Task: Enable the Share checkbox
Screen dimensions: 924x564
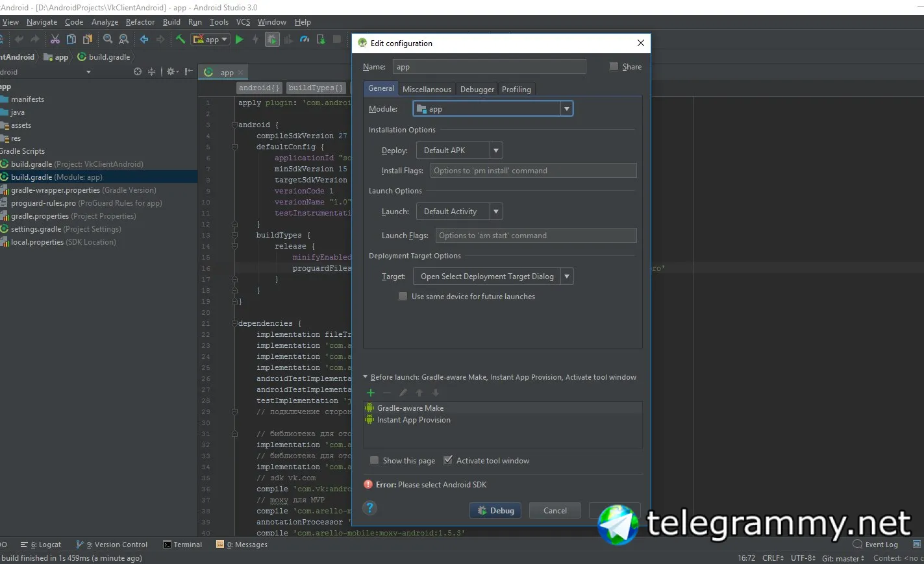Action: (614, 67)
